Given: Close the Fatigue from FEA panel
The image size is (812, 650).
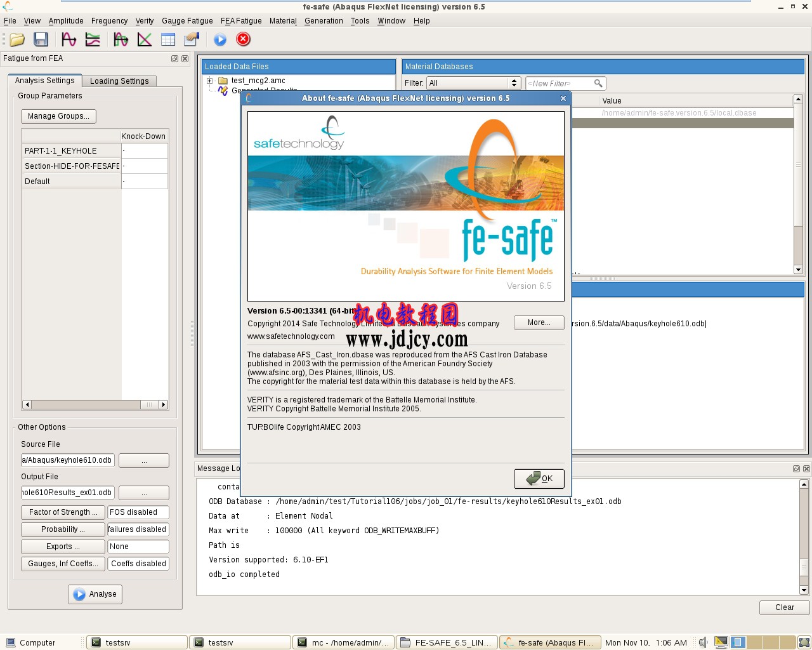Looking at the screenshot, I should click(x=185, y=58).
